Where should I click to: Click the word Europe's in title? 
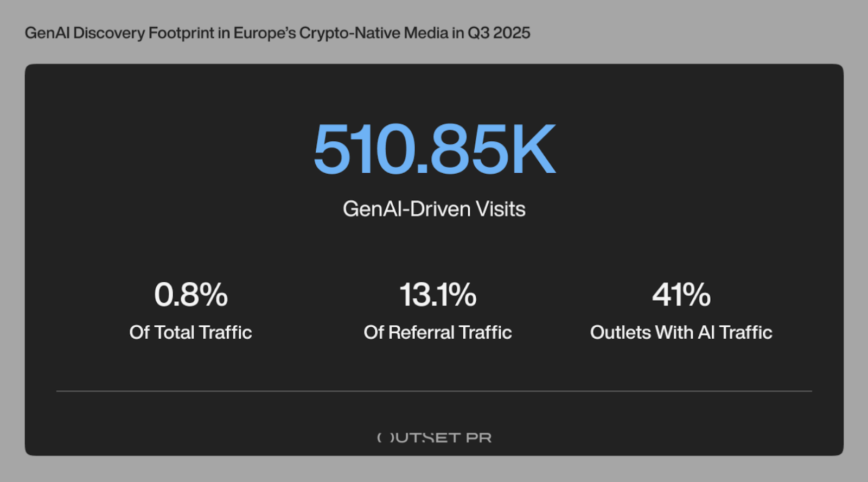click(x=265, y=33)
